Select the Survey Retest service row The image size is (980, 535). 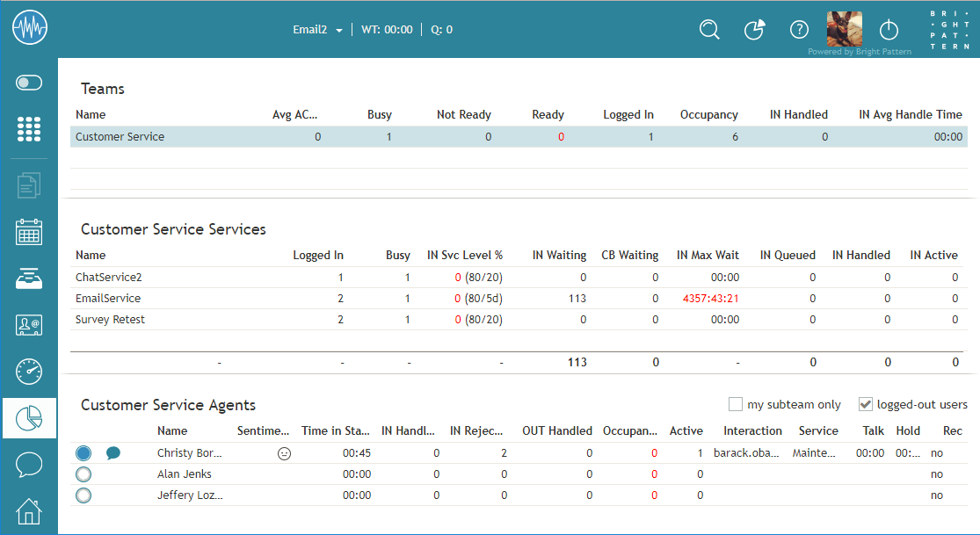pos(519,320)
